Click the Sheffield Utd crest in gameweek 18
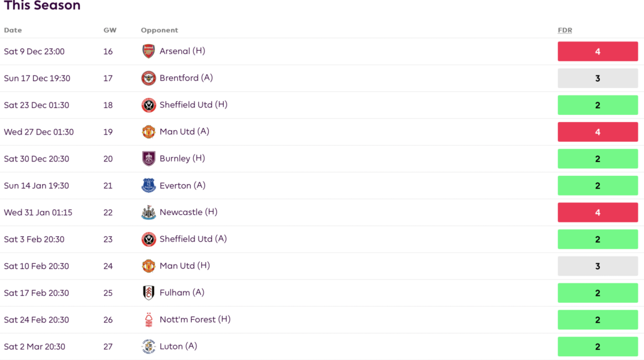The image size is (644, 360). [148, 105]
